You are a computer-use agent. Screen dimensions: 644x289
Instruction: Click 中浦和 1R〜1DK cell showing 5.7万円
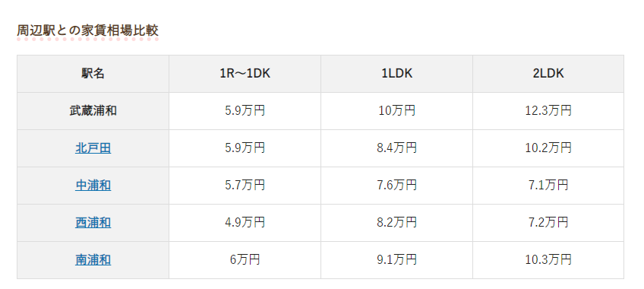(x=245, y=186)
